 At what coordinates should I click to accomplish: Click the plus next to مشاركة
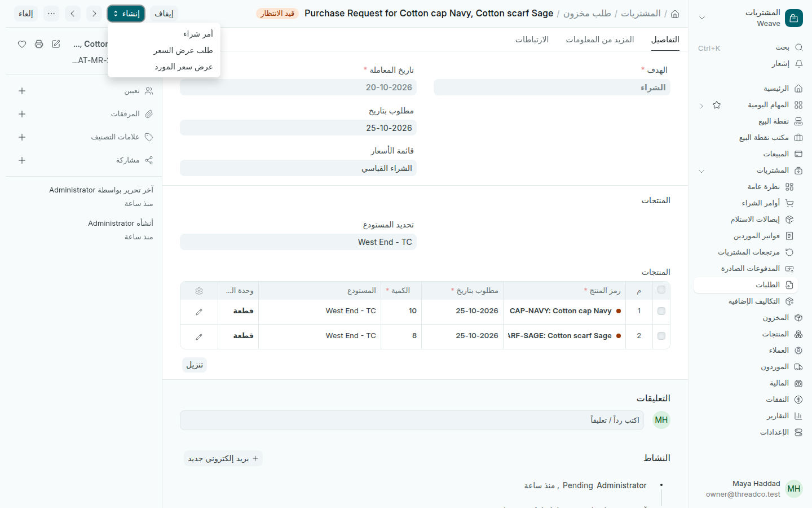[x=22, y=160]
